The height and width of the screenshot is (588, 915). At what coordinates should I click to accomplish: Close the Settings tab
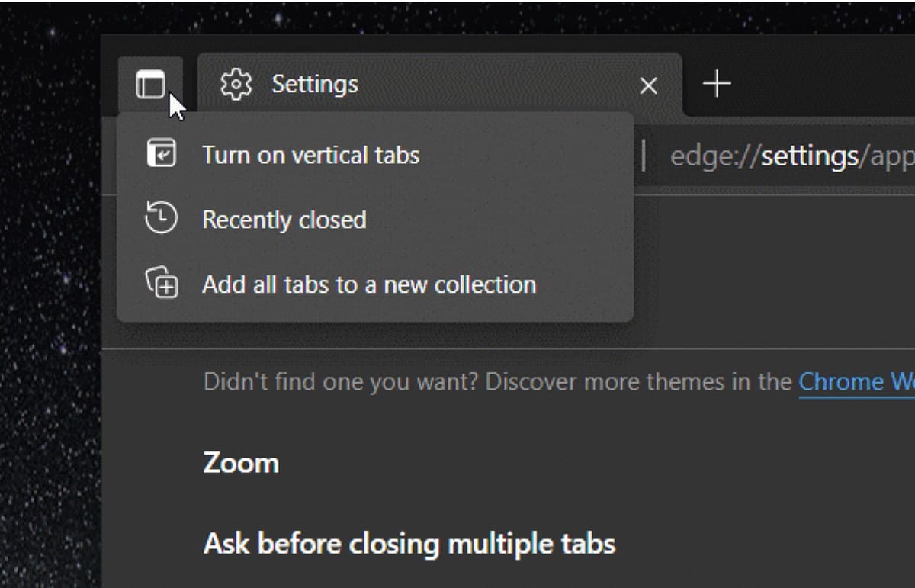[x=648, y=85]
